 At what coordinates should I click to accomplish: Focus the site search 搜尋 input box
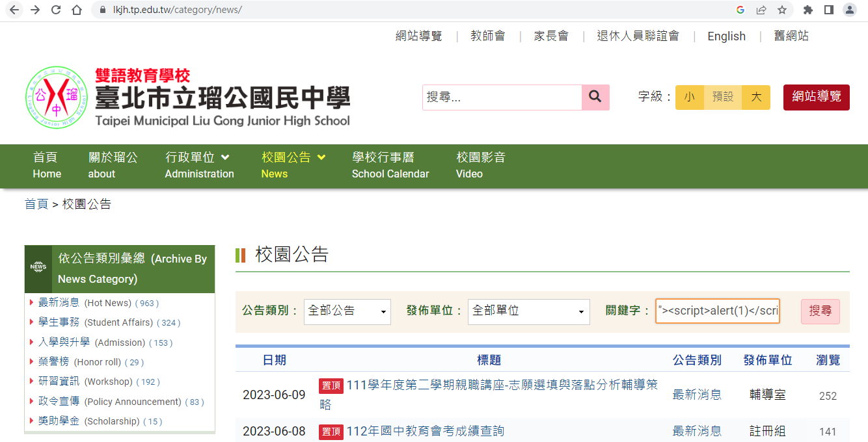[502, 97]
